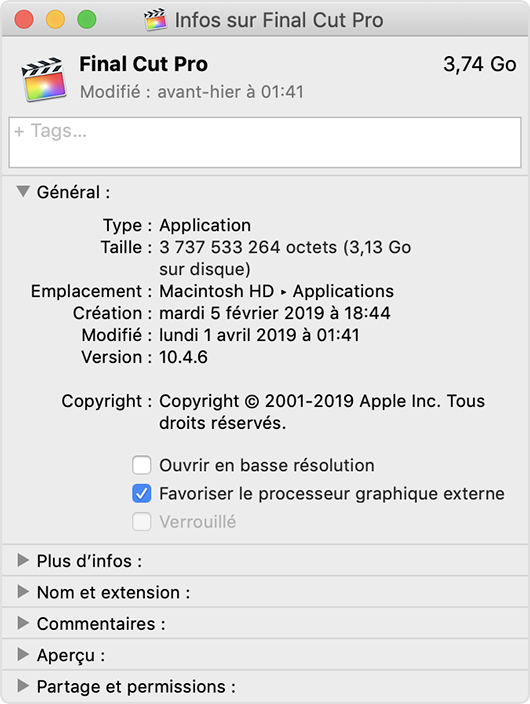Screen dimensions: 530x704
Task: Expand Partage et permissions section
Action: 23,686
